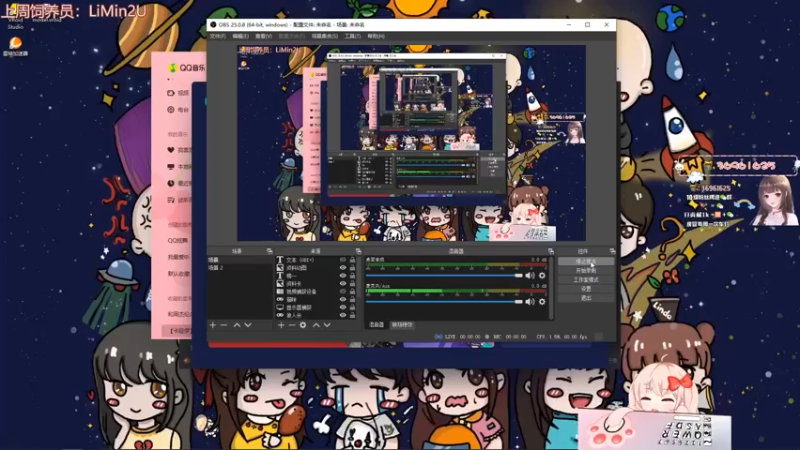Open the View (V) menu in OBS
Viewport: 800px width, 450px height.
click(x=263, y=36)
